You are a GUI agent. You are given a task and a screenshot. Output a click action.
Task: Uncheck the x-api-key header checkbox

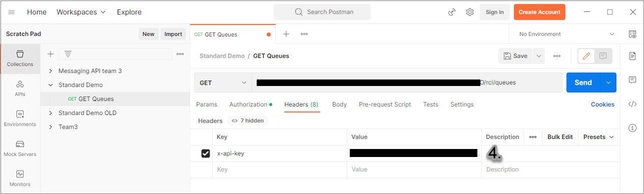coord(205,153)
